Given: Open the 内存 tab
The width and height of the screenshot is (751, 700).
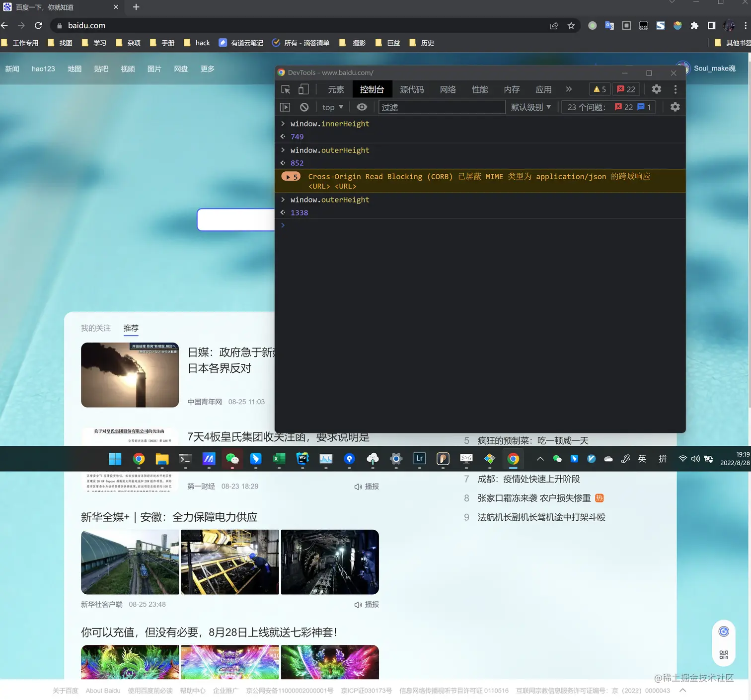Looking at the screenshot, I should [512, 89].
